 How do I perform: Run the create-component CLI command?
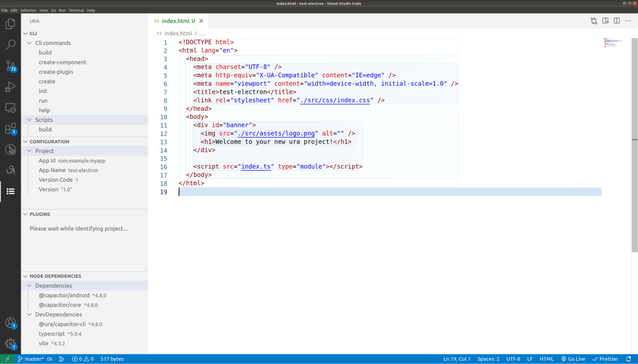[85, 62]
